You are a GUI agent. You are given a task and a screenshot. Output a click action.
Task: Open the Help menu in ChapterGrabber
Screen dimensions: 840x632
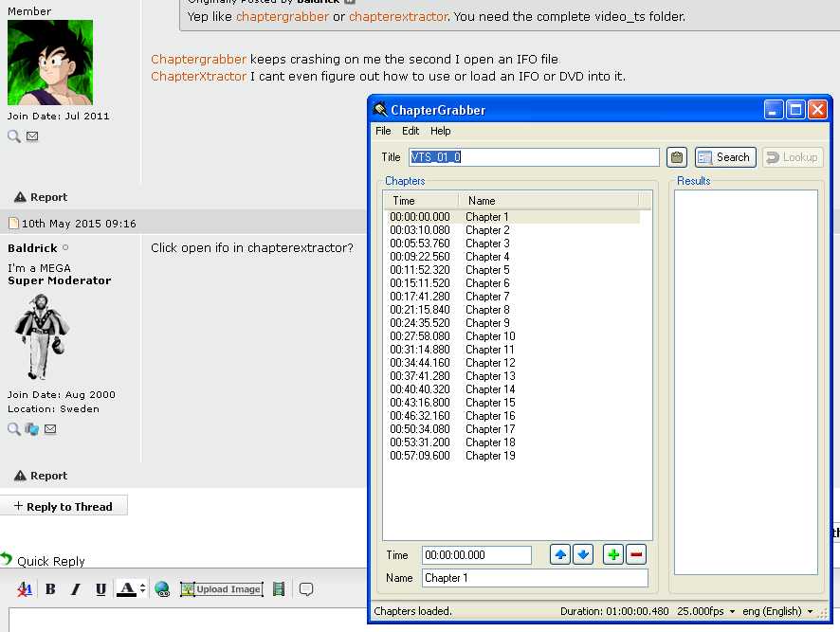pos(440,131)
